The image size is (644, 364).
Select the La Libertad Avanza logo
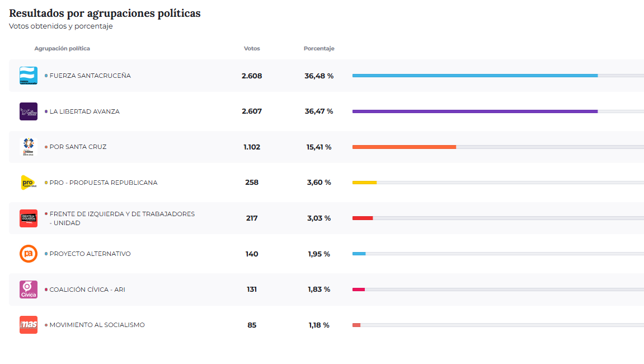28,111
